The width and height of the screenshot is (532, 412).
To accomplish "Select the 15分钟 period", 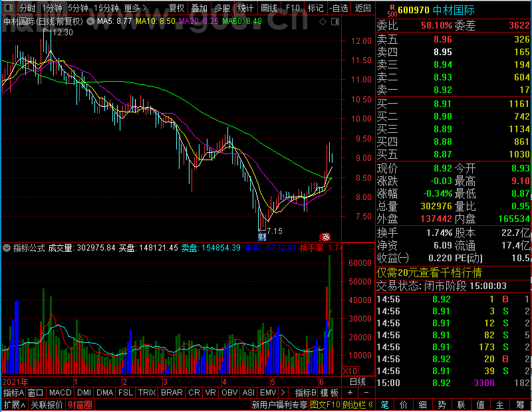I will point(106,8).
